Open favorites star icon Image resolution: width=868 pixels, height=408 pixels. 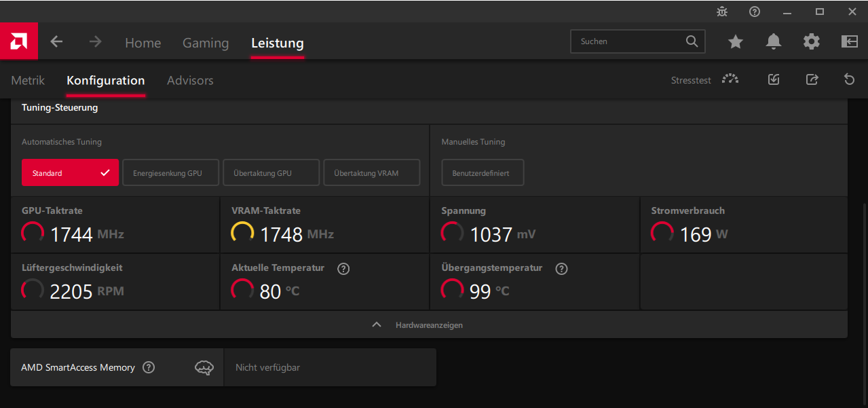736,41
